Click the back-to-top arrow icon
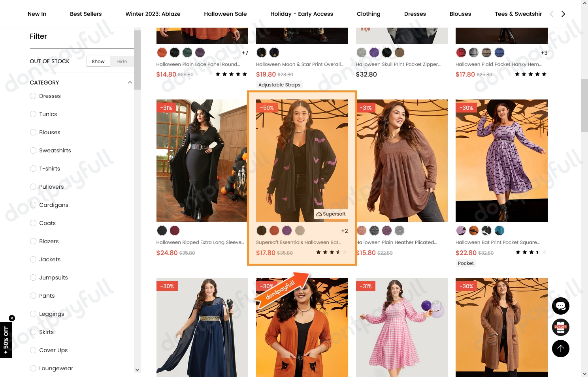Image resolution: width=588 pixels, height=377 pixels. point(561,349)
